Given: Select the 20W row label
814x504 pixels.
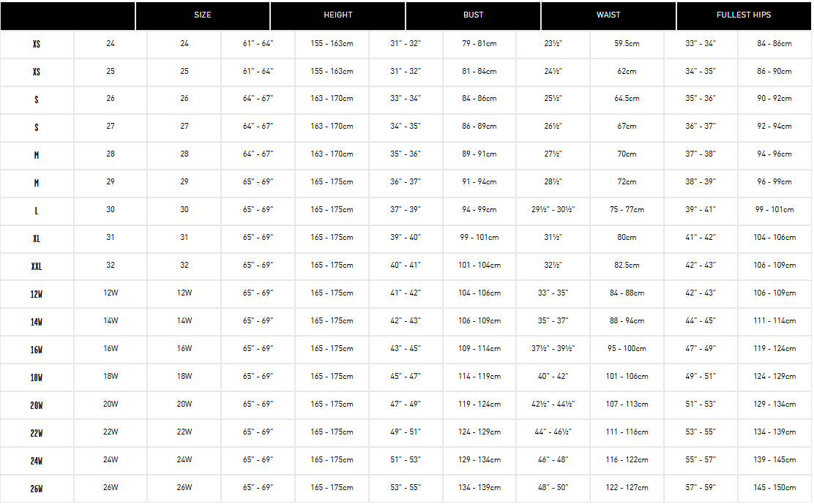Looking at the screenshot, I should [x=37, y=405].
